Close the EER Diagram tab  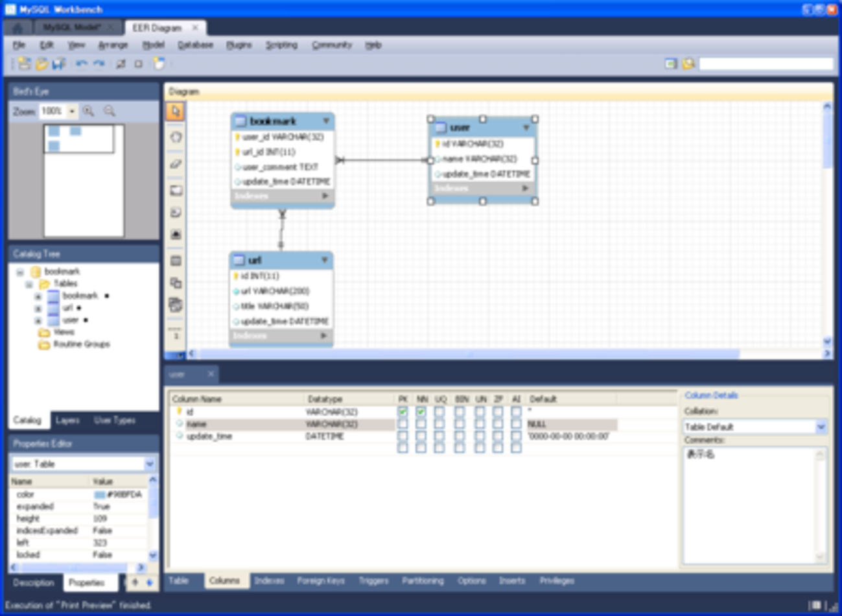pos(195,28)
